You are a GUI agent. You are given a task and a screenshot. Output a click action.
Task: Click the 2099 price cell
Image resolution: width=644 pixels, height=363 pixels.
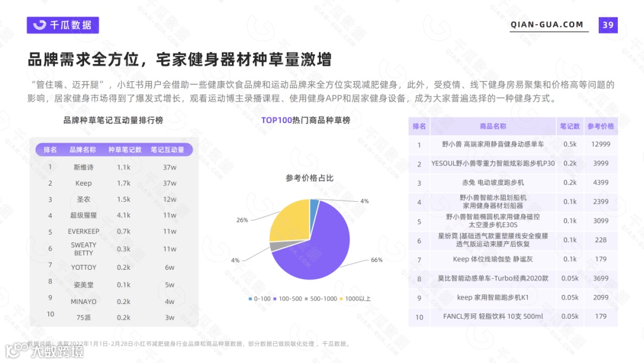(x=600, y=297)
